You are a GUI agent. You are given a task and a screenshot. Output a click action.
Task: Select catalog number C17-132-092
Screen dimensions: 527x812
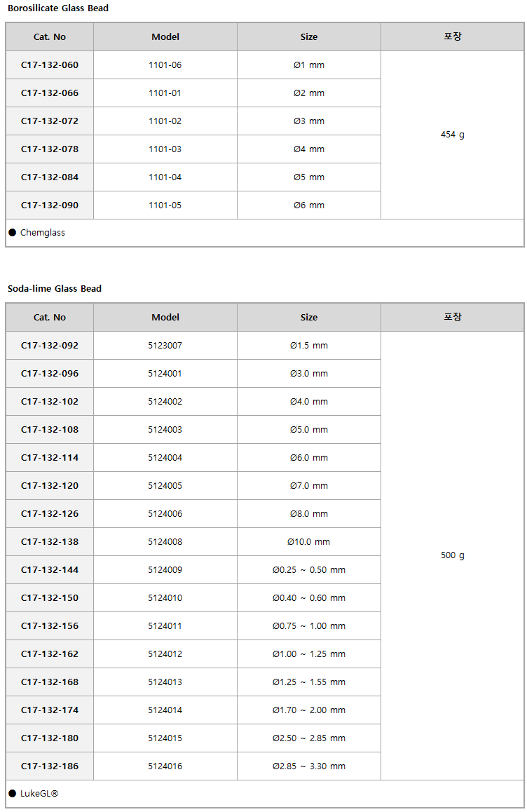point(50,346)
